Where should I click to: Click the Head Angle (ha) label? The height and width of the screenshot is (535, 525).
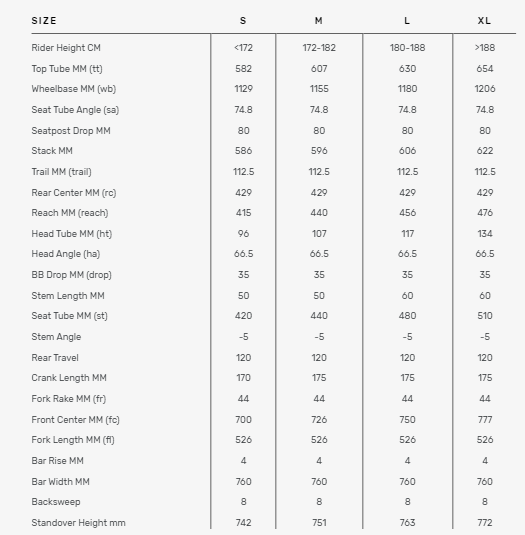66,254
